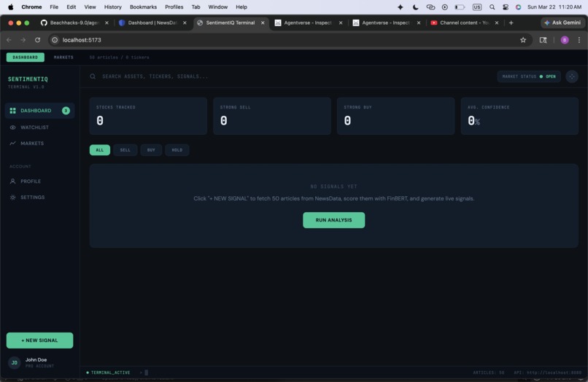Open the Profiles menu
The height and width of the screenshot is (382, 588).
[x=174, y=7]
